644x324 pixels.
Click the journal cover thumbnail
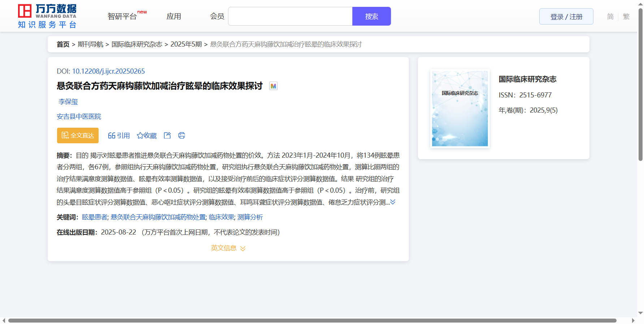(460, 109)
